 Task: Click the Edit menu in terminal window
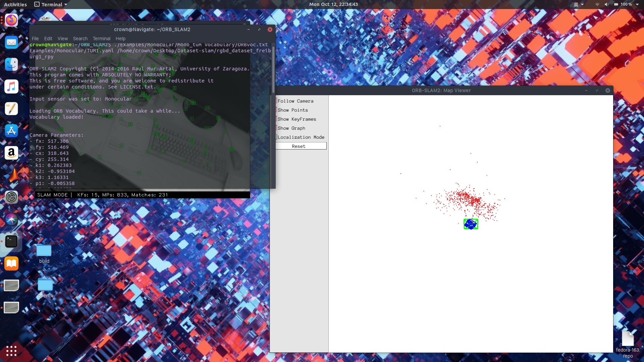[48, 39]
